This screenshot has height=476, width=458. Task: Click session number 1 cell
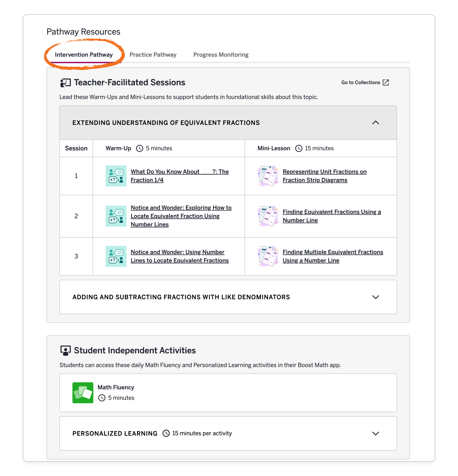[x=76, y=176]
